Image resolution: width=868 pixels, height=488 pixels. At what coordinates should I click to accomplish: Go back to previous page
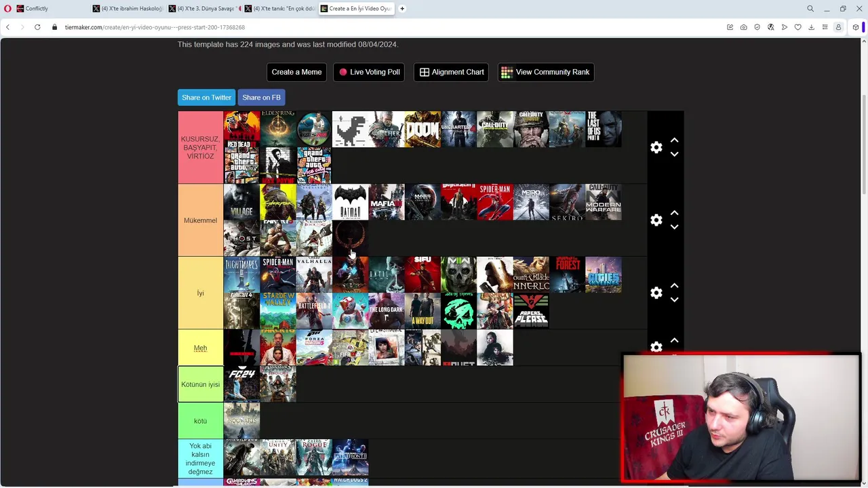7,27
